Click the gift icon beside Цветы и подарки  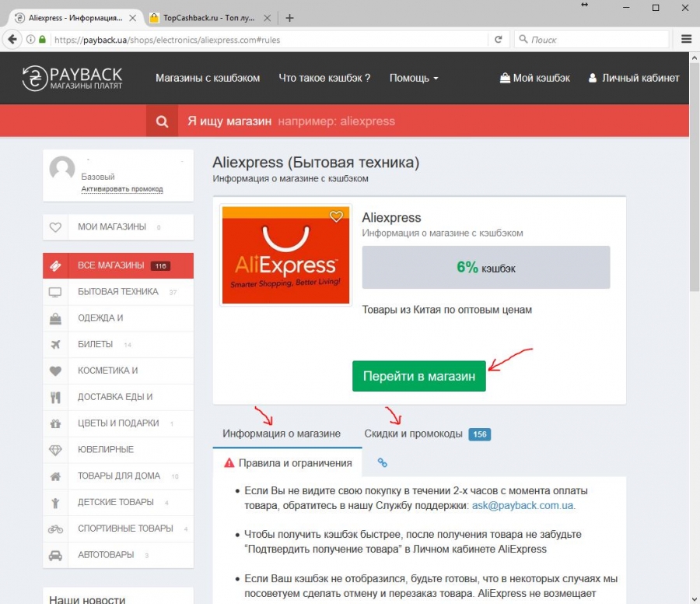coord(55,423)
